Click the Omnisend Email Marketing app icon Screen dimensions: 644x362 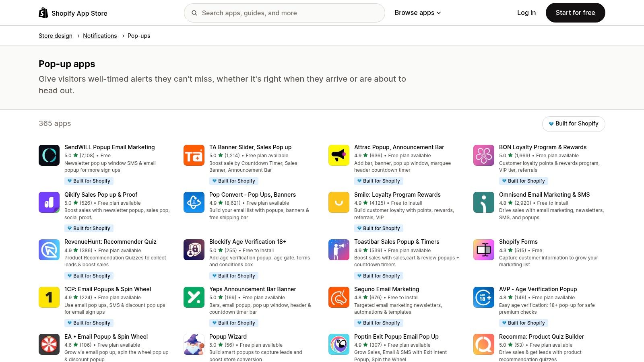point(483,202)
